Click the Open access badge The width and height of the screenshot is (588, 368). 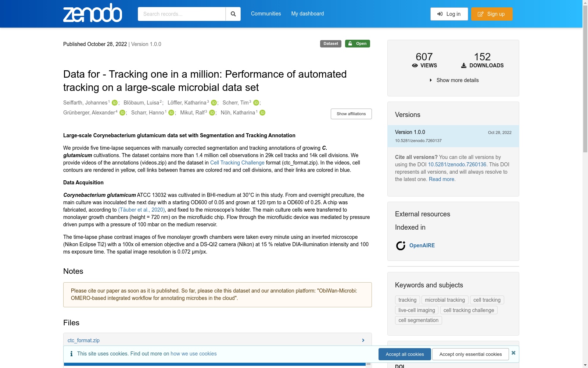358,43
